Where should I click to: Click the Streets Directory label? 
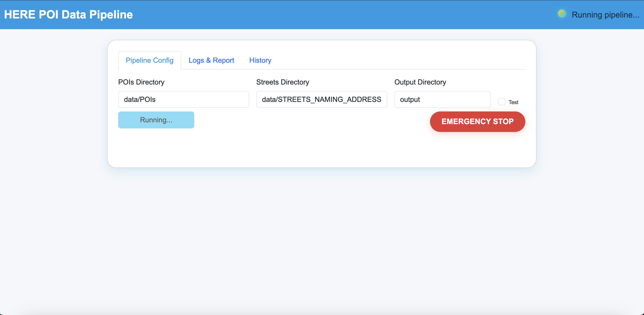[x=282, y=82]
